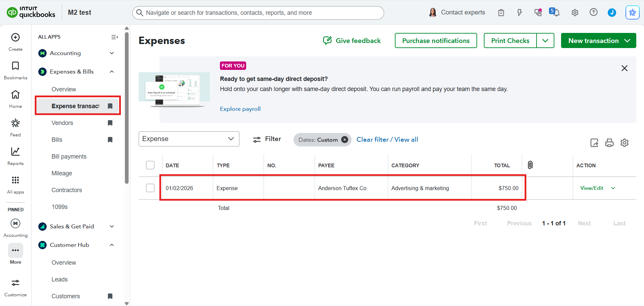Viewport: 644px width, 306px height.
Task: Open the J user profile avatar
Action: coord(612,12)
